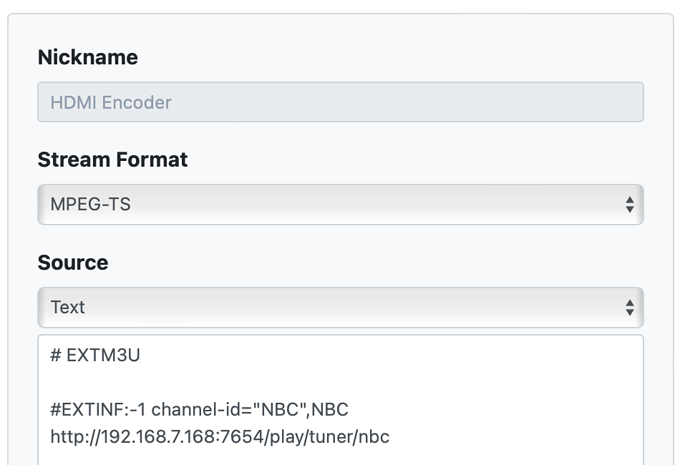This screenshot has width=690, height=465.
Task: Expand the Source type dropdown
Action: 340,307
